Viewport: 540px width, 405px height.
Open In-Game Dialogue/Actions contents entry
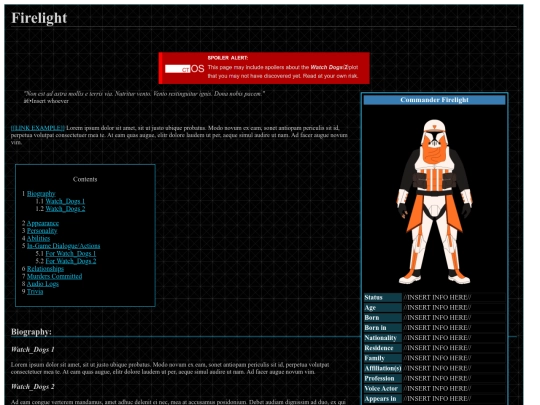(63, 246)
